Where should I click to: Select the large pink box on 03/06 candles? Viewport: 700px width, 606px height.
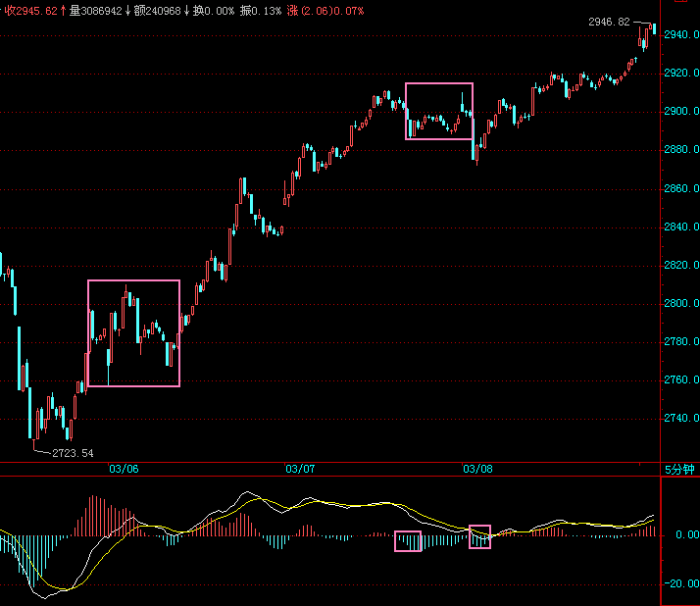[133, 333]
